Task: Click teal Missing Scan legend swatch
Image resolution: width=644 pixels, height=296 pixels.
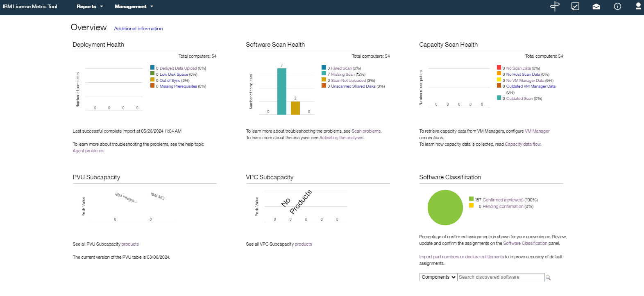Action: coord(324,74)
